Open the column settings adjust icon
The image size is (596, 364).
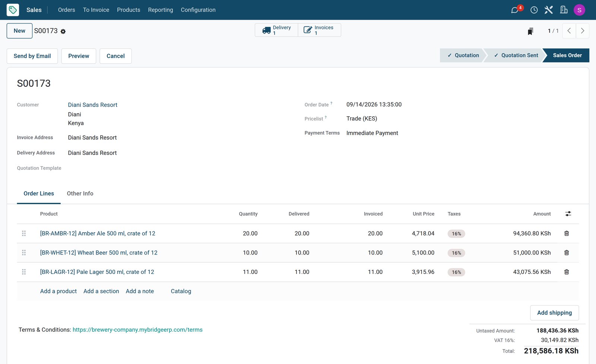pos(568,214)
